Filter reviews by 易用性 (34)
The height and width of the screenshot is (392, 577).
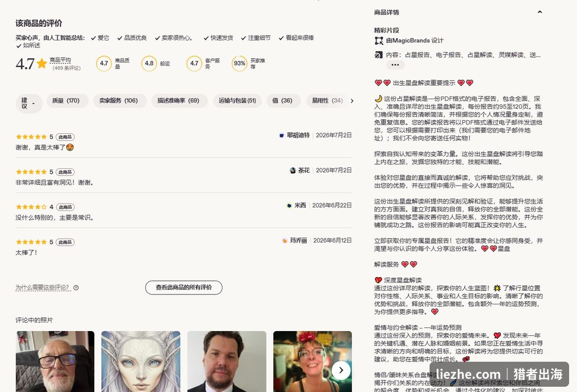pos(327,100)
